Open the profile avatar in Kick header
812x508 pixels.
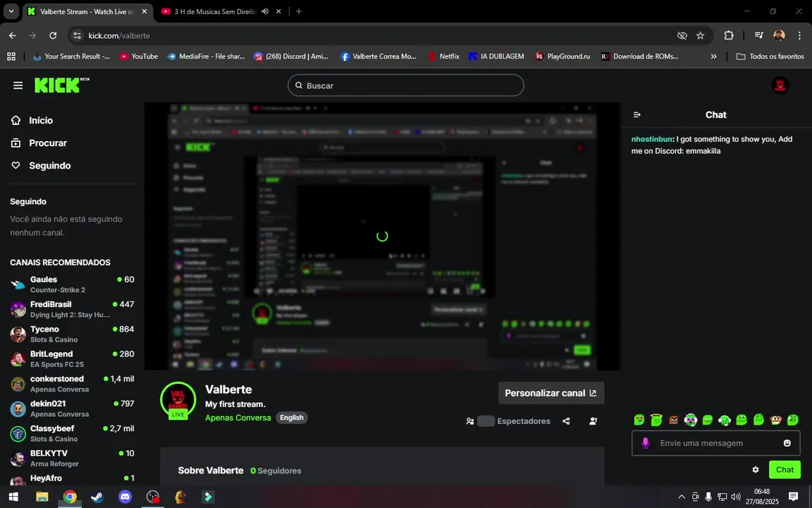780,85
